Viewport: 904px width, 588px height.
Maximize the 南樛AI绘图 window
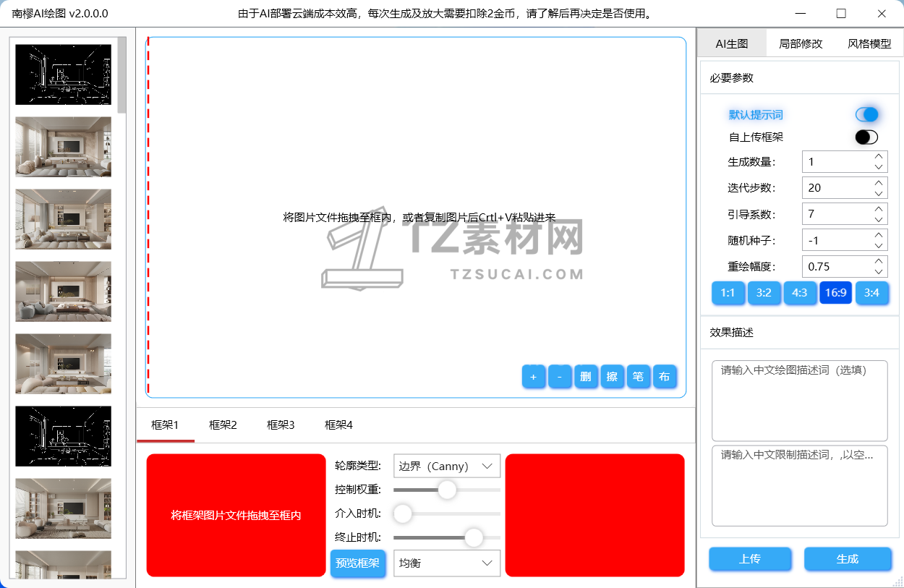point(841,13)
